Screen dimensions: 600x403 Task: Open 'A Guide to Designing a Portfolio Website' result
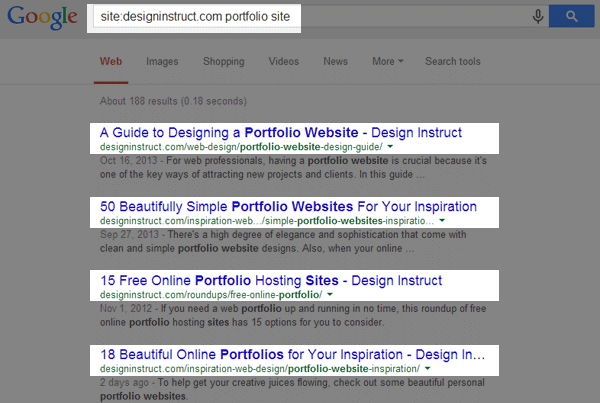[281, 132]
